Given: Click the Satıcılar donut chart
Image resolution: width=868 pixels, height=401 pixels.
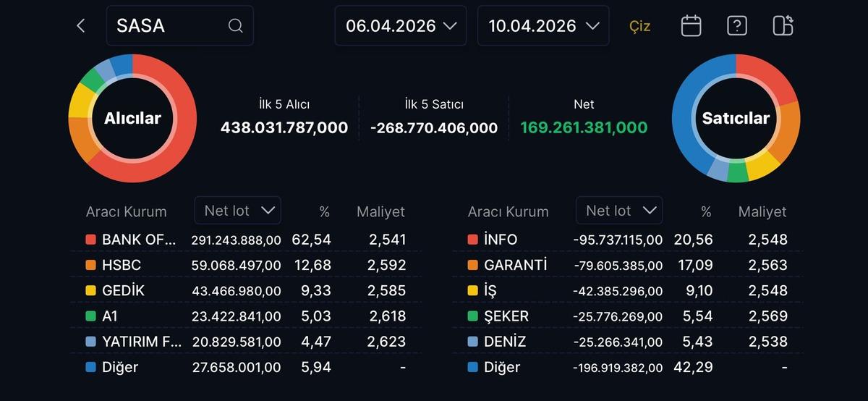Looking at the screenshot, I should (x=736, y=118).
